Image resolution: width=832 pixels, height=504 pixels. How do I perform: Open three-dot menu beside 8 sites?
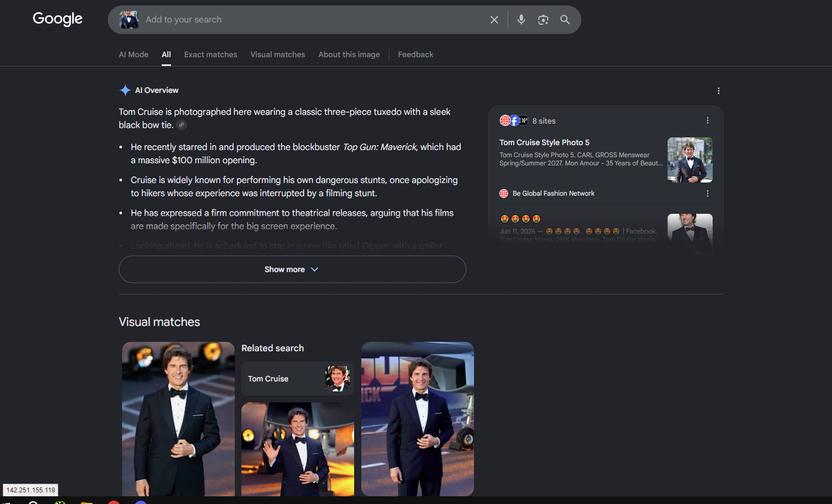[x=708, y=120]
